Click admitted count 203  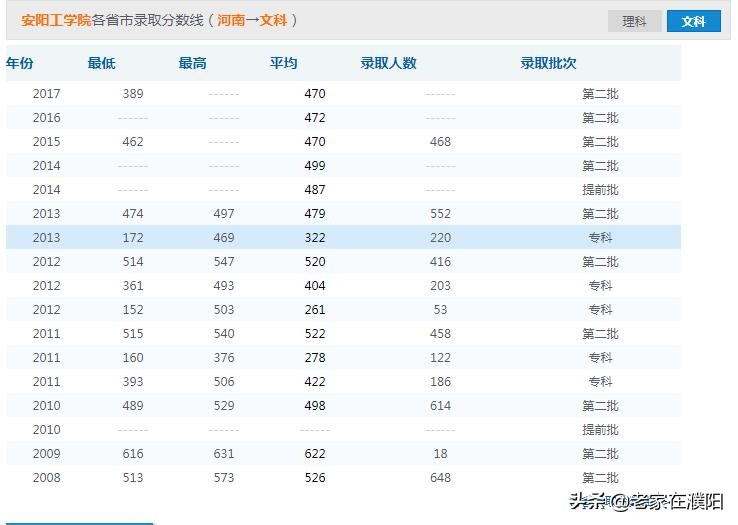click(x=441, y=286)
